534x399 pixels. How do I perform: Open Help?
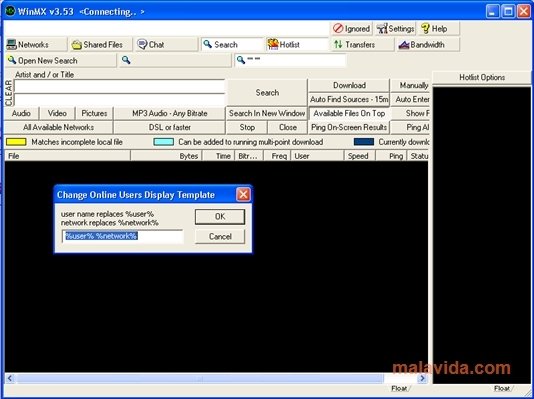click(x=439, y=29)
